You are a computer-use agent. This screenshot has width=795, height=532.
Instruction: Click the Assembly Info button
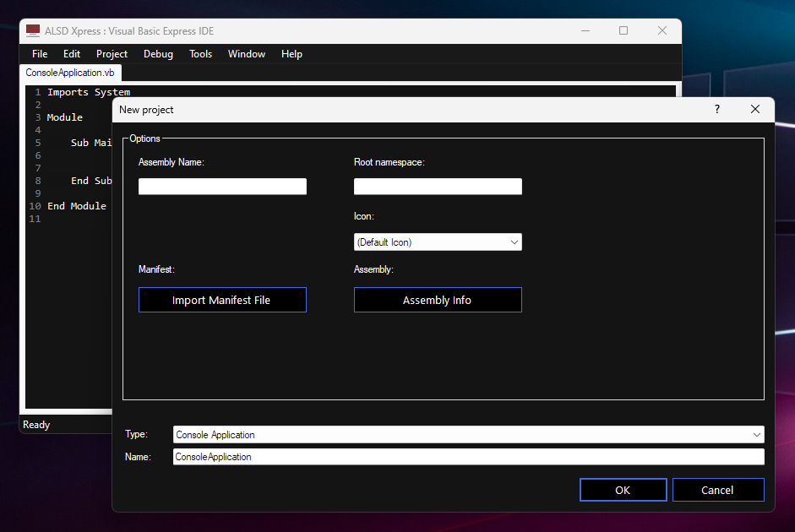click(x=438, y=300)
